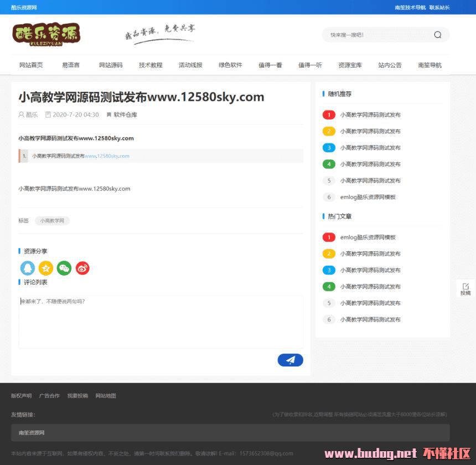Open the 软件仓库 category link
476x465 pixels.
click(x=125, y=115)
